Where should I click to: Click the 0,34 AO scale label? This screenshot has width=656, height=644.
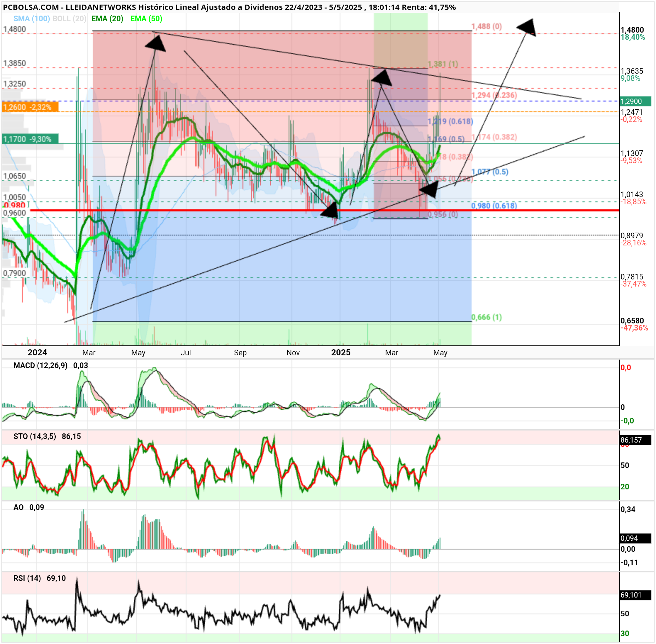(628, 510)
